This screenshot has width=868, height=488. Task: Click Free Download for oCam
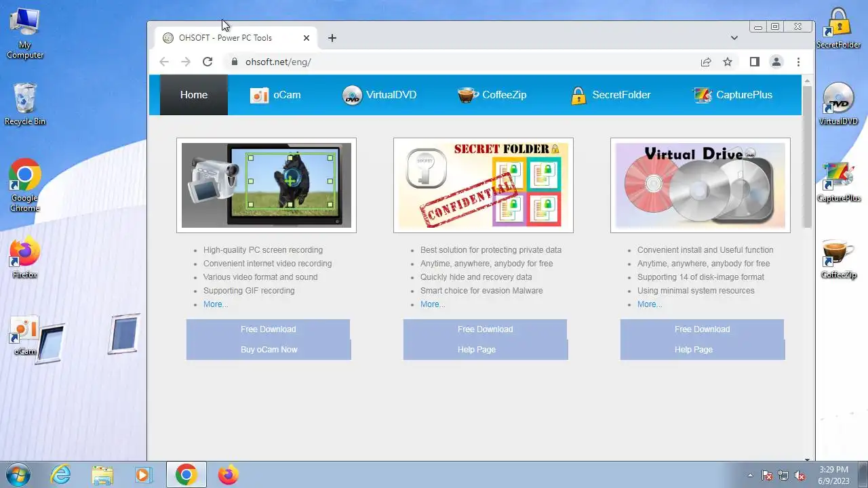tap(268, 329)
